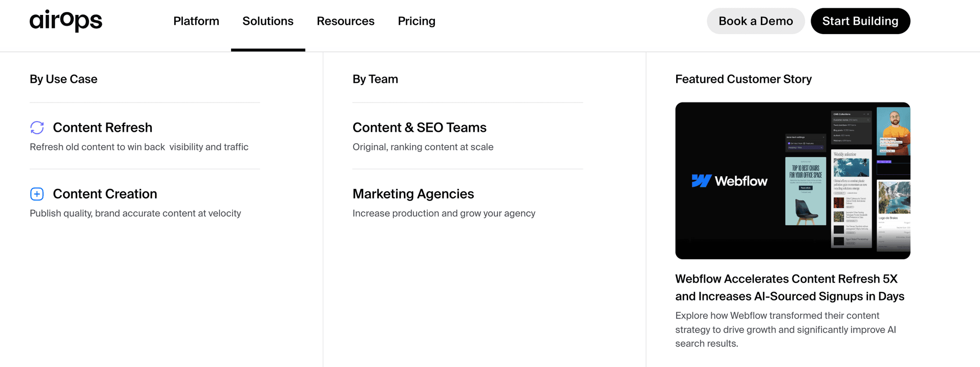
Task: Click the airOps logo
Action: (66, 21)
